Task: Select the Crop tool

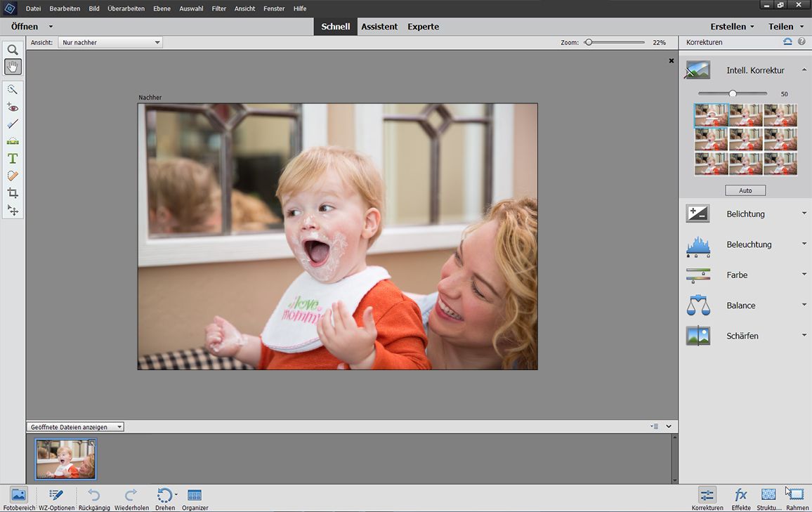Action: 13,193
